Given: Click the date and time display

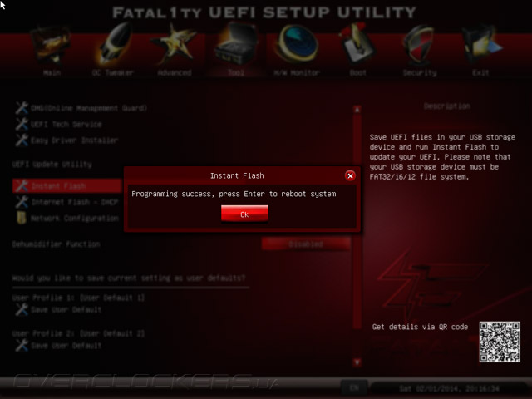Looking at the screenshot, I should (x=449, y=388).
